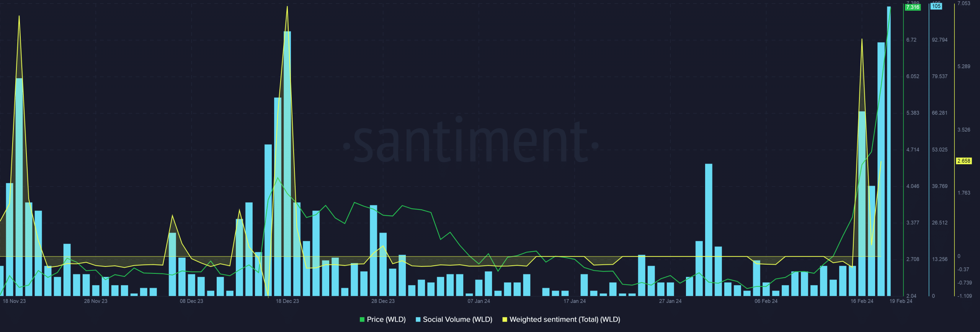
Task: Click the 08 Dec 23 date label
Action: (x=191, y=301)
